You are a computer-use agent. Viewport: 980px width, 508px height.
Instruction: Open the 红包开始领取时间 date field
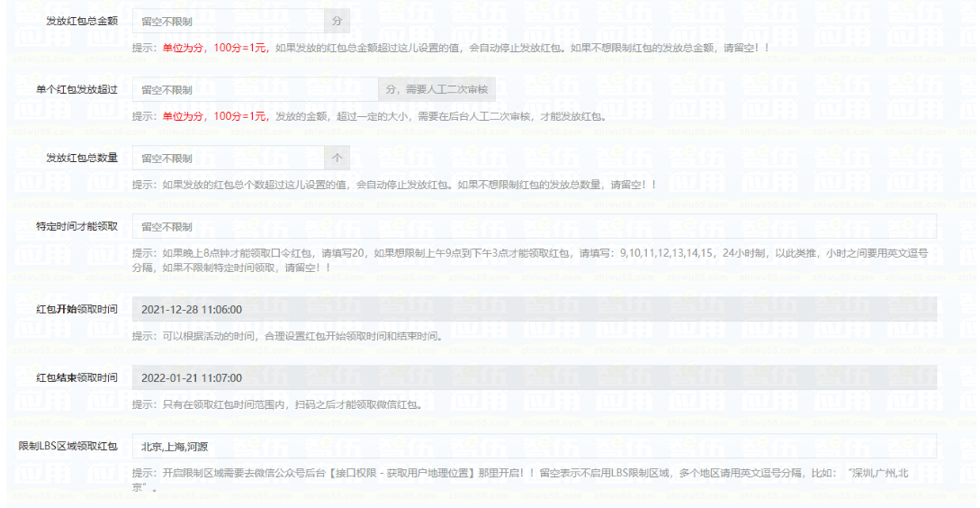pos(535,309)
